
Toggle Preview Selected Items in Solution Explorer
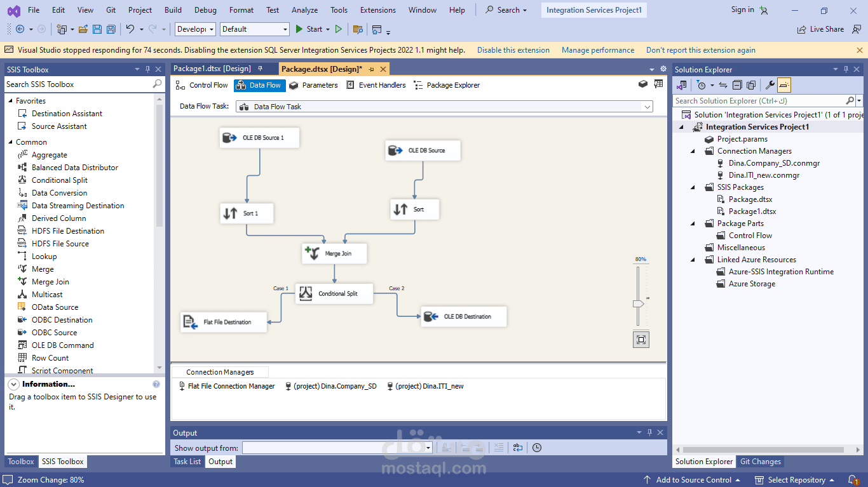coord(784,85)
